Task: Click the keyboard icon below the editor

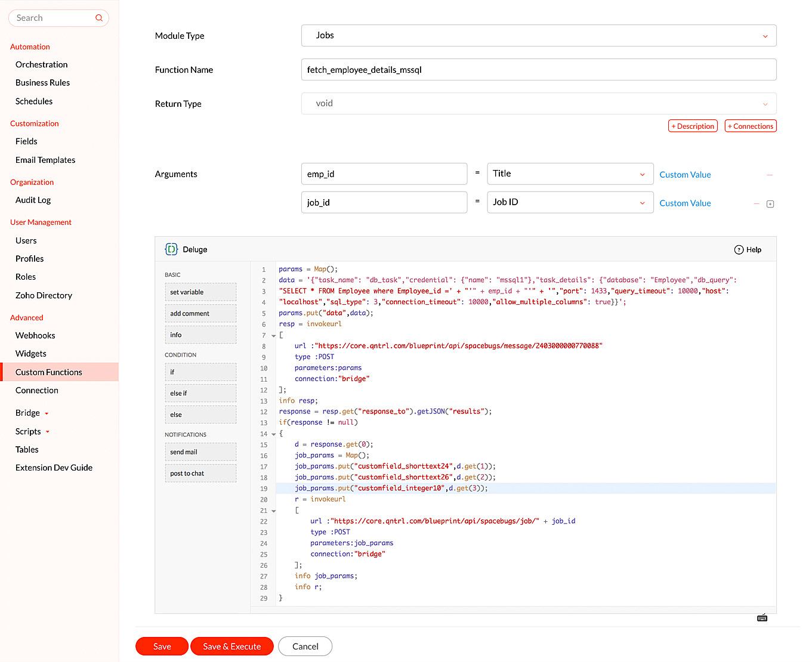Action: point(762,618)
